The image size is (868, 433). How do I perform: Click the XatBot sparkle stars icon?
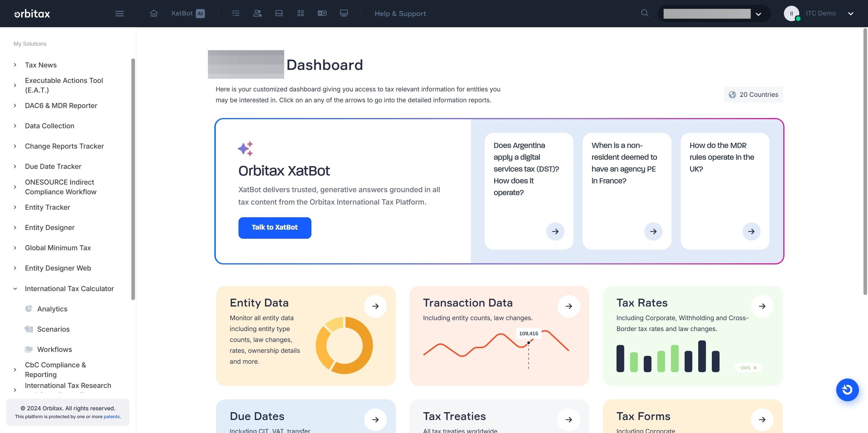click(x=245, y=149)
